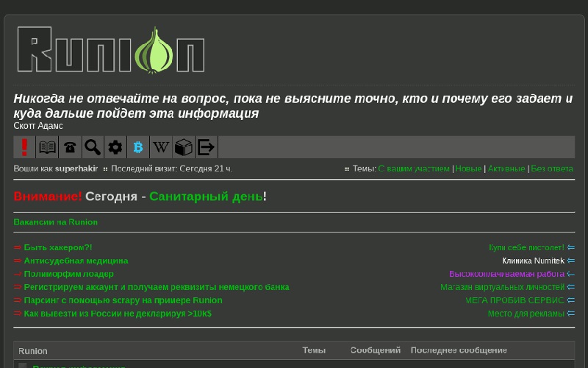The height and width of the screenshot is (368, 588).
Task: Show 'Активные' topics
Action: tap(506, 169)
